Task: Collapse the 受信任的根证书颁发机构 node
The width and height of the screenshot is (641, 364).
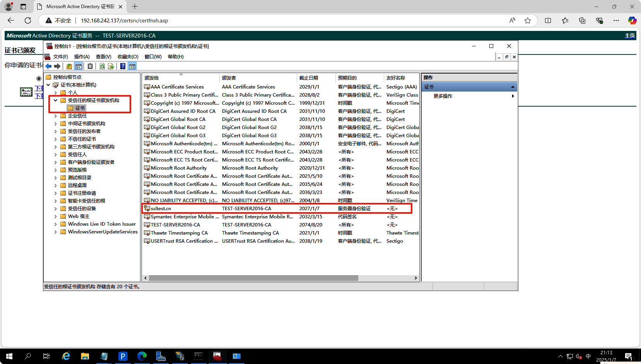Action: pos(56,100)
